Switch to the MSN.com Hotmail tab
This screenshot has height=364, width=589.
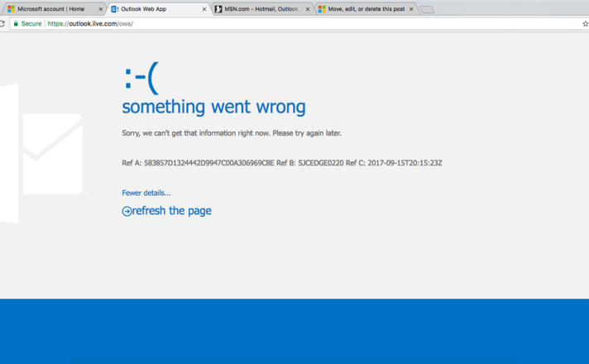pyautogui.click(x=261, y=9)
